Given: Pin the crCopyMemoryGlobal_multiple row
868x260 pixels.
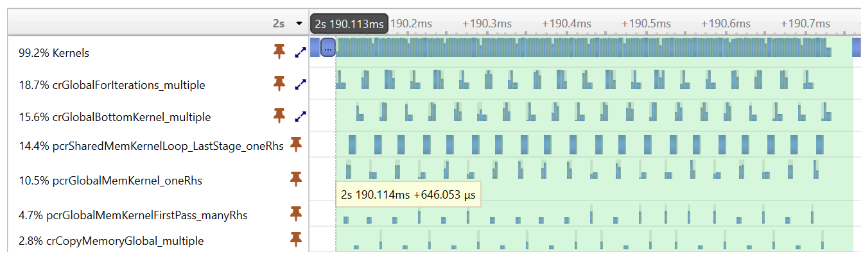Looking at the screenshot, I should coord(296,239).
